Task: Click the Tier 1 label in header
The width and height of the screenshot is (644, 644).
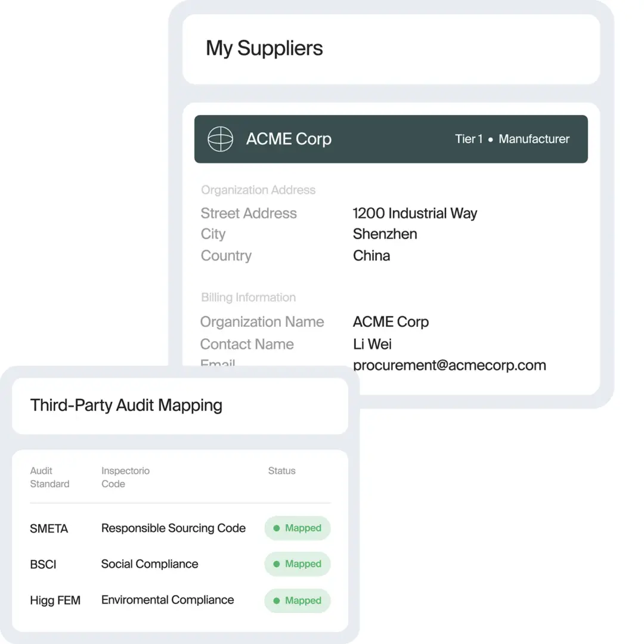Action: [x=469, y=139]
